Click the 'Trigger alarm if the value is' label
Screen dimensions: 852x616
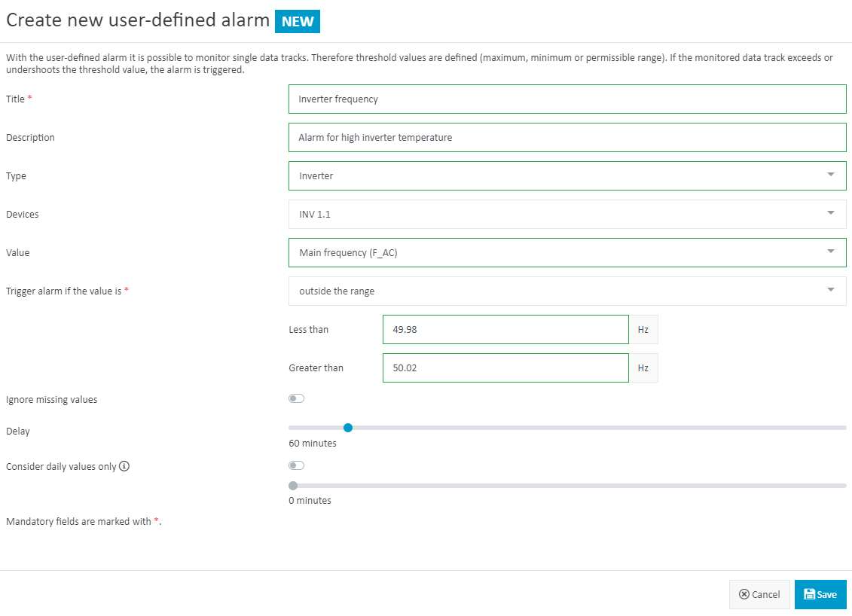point(63,291)
